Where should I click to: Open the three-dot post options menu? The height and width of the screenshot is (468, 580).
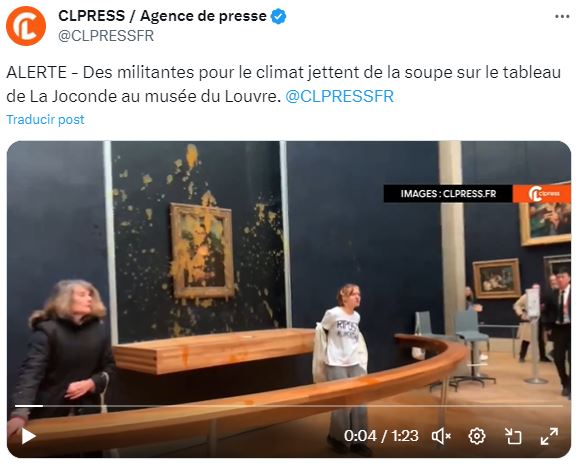[562, 17]
